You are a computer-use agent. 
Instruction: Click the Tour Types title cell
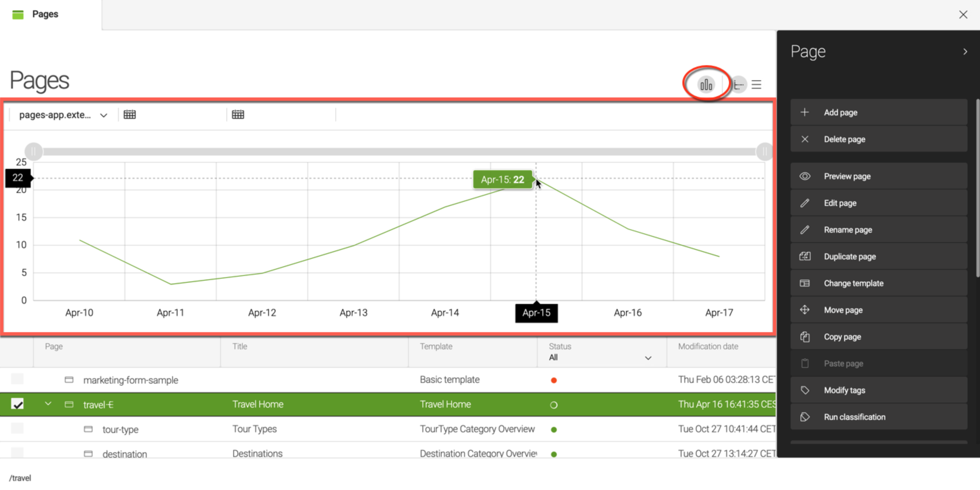pyautogui.click(x=254, y=429)
